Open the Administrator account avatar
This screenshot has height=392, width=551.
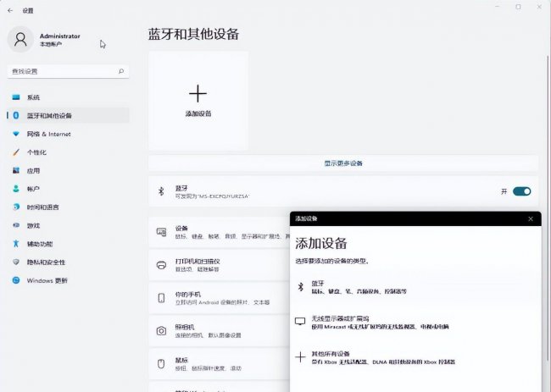coord(20,39)
